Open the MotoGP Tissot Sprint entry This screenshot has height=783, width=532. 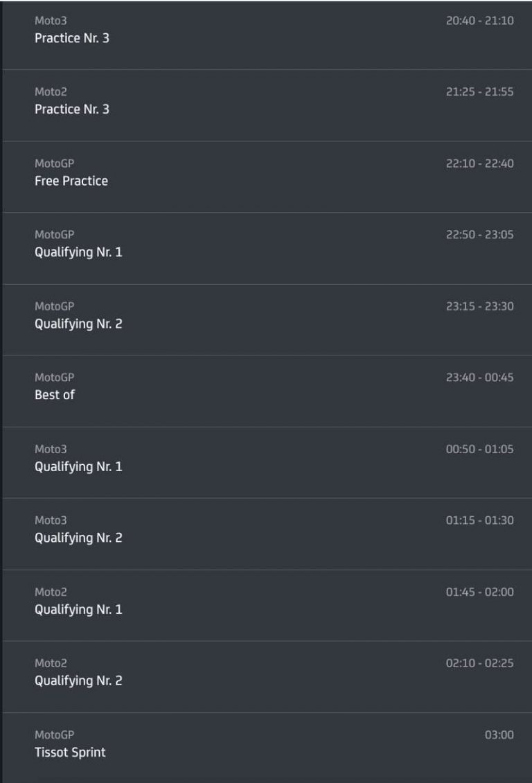267,748
